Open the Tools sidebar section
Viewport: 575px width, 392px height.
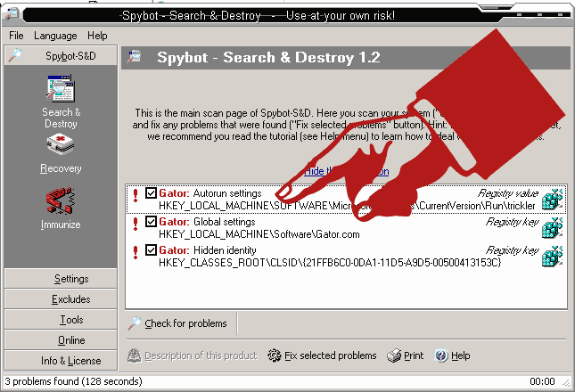(x=61, y=320)
